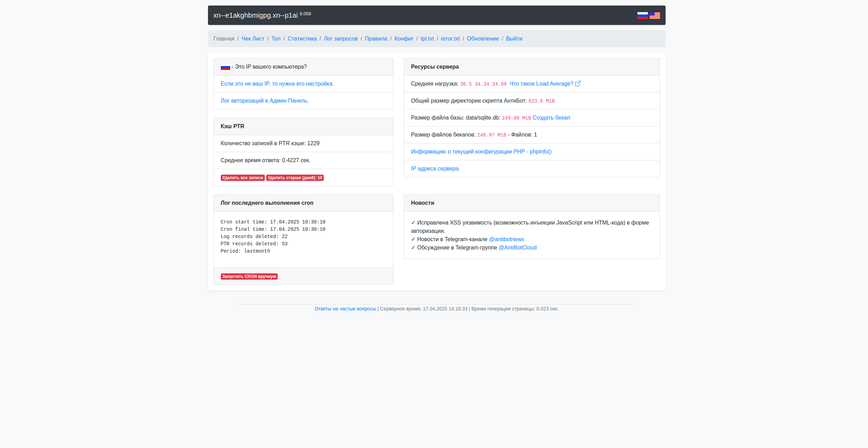Click the external link icon after Load Average
868x448 pixels.
578,84
